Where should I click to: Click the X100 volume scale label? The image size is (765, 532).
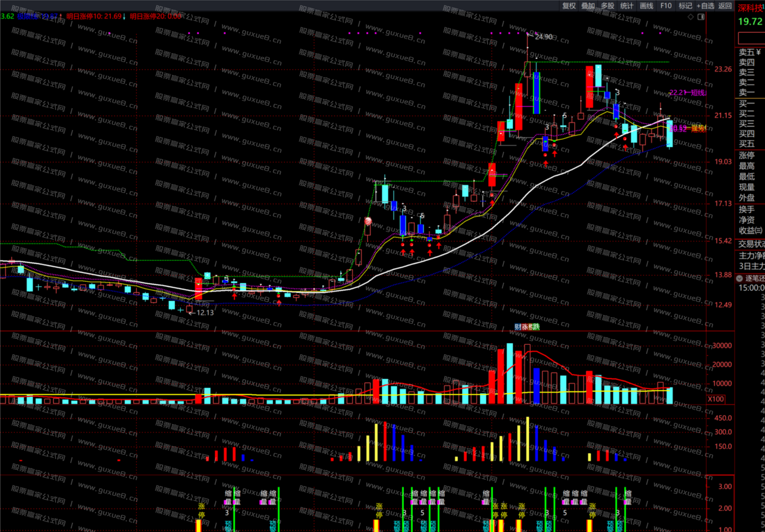click(716, 399)
